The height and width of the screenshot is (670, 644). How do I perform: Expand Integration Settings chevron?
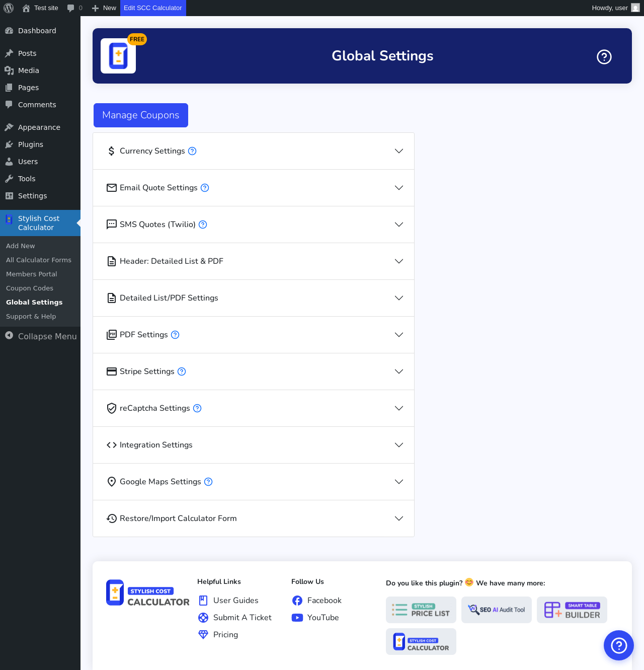pos(399,445)
